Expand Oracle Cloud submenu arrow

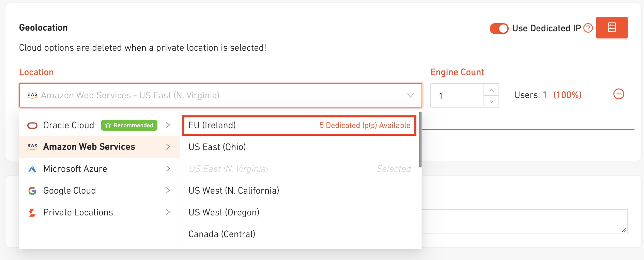(x=168, y=125)
